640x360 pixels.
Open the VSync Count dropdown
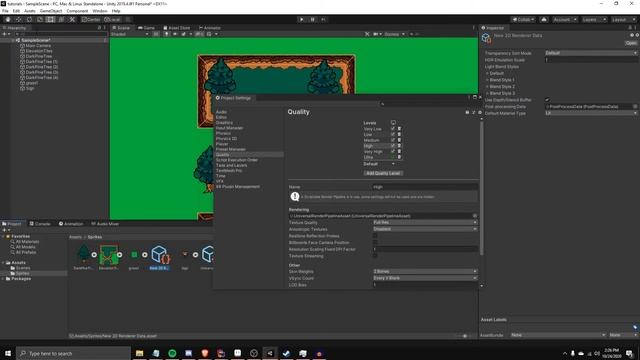pyautogui.click(x=425, y=278)
